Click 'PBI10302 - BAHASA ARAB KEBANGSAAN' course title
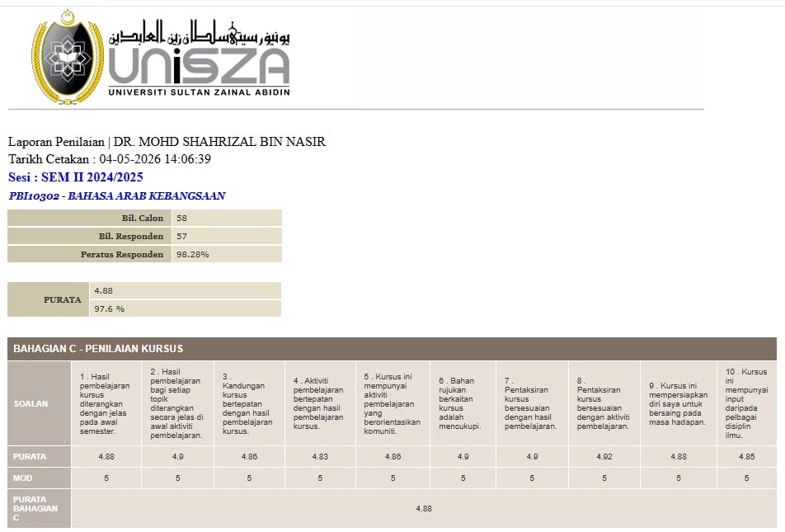 [117, 195]
